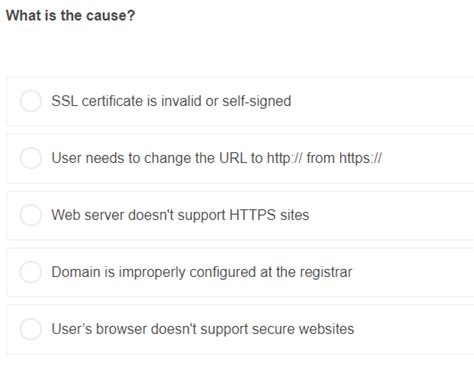Viewport: 474px width, 366px height.
Task: Click empty space in the change URL option card
Action: [x=430, y=158]
